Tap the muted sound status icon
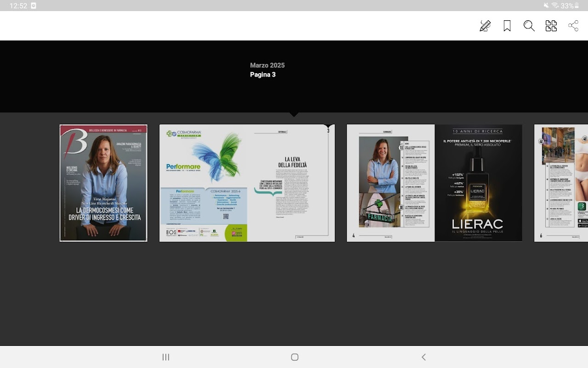This screenshot has width=588, height=368. [x=546, y=6]
